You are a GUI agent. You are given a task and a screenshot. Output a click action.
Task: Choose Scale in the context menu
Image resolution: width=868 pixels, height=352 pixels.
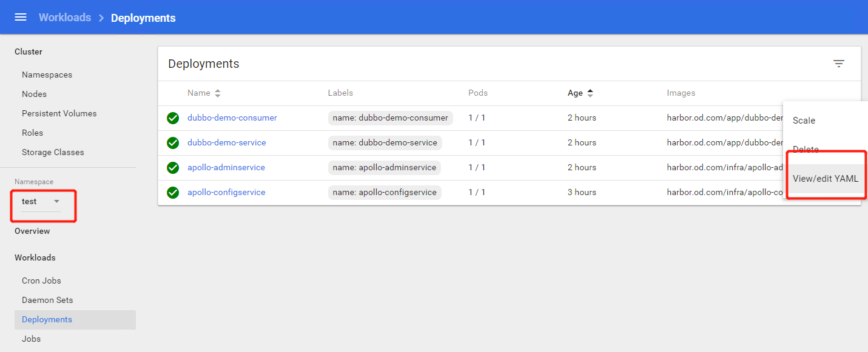[804, 121]
